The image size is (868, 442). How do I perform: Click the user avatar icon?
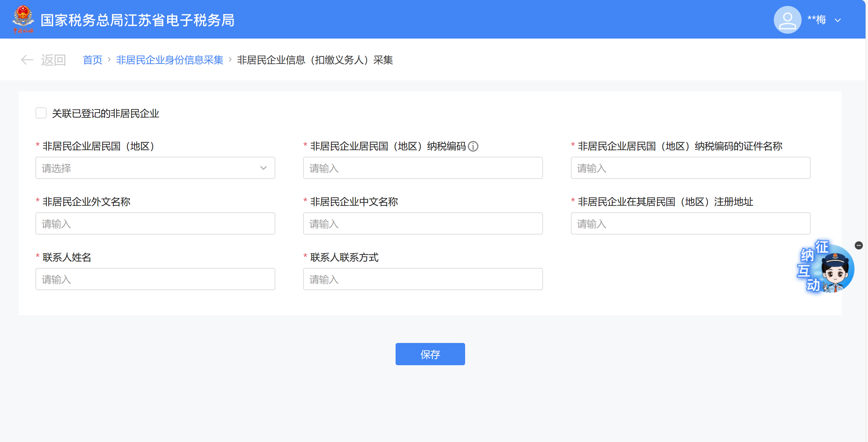coord(787,20)
